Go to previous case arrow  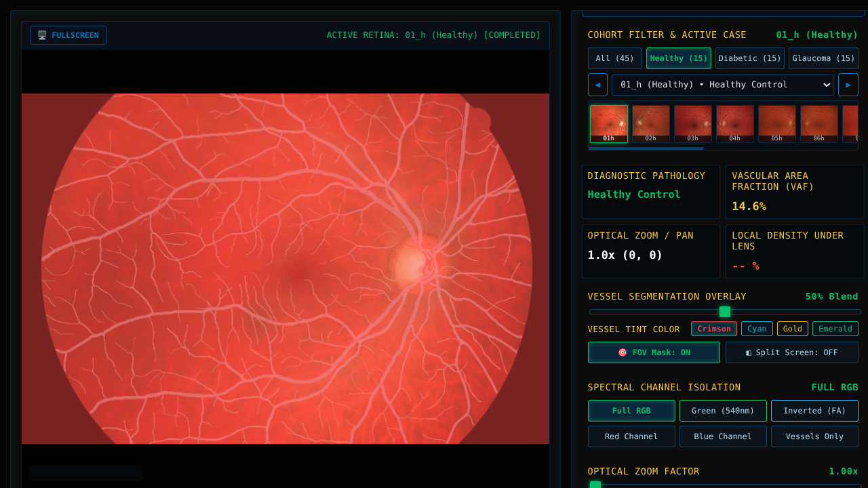pyautogui.click(x=597, y=85)
